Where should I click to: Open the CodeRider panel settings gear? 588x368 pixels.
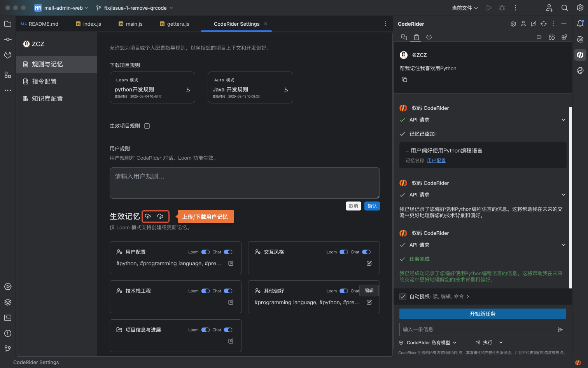click(x=513, y=24)
